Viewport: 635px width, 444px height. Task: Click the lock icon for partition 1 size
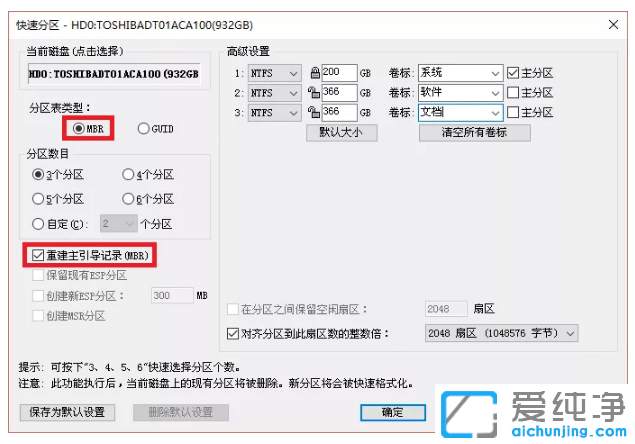click(x=314, y=73)
